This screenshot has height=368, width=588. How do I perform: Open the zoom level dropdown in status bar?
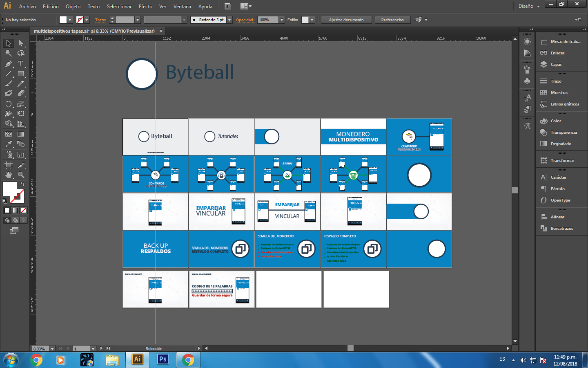tap(52, 349)
